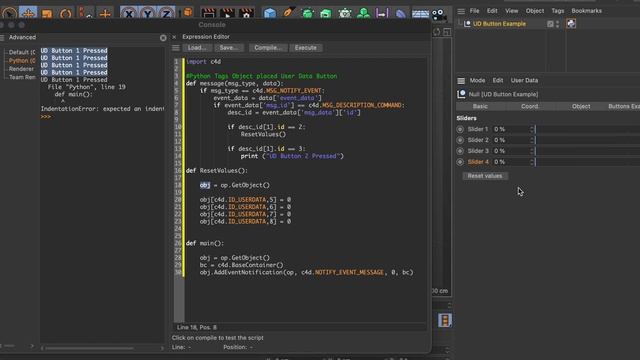Open Attribute Manager Mode menu
Viewport: 640px width, 360px height.
pos(477,80)
